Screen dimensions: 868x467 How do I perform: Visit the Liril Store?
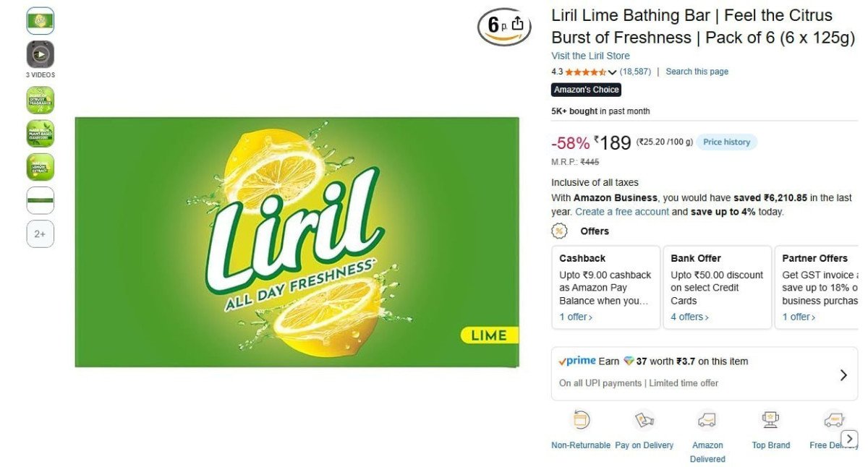[x=590, y=56]
